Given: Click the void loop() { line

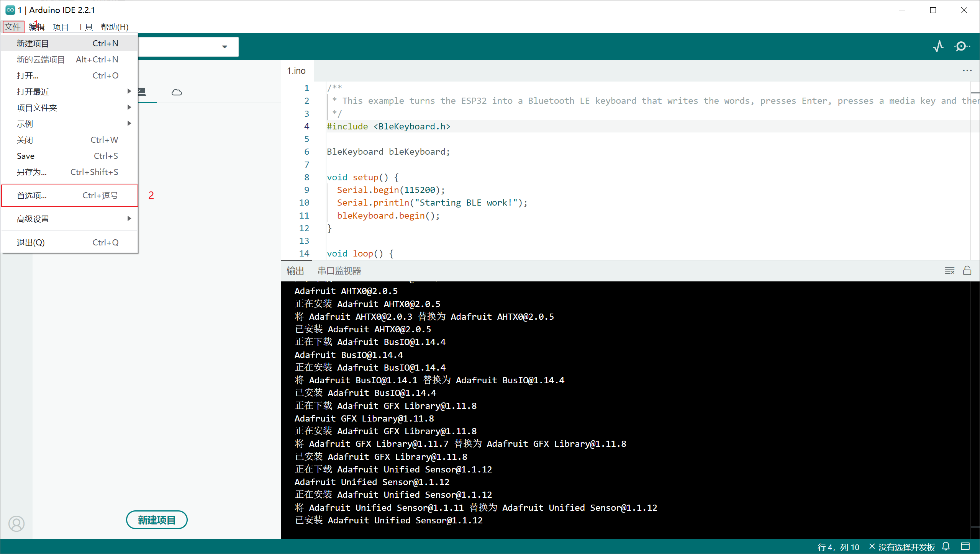Looking at the screenshot, I should [x=360, y=253].
